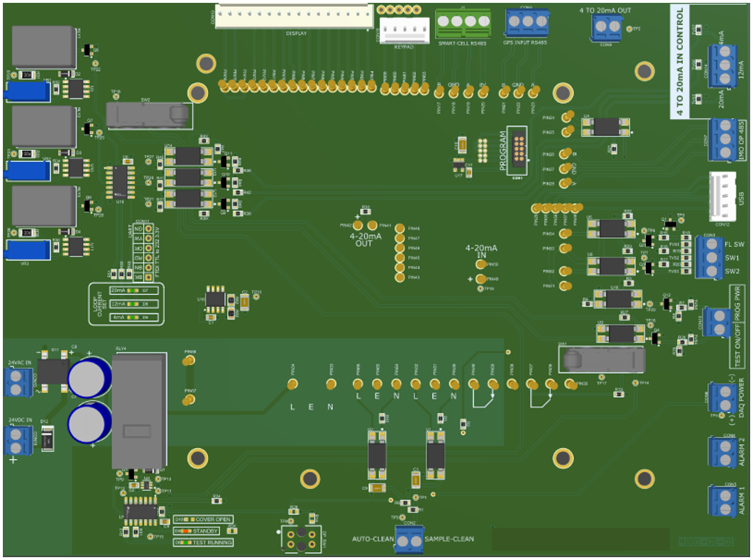Click the COVER OPEN indicator LED box

point(203,519)
